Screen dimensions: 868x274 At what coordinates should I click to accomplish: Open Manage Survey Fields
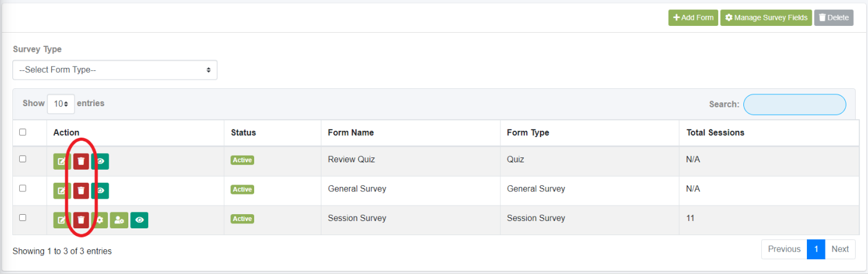pos(766,18)
